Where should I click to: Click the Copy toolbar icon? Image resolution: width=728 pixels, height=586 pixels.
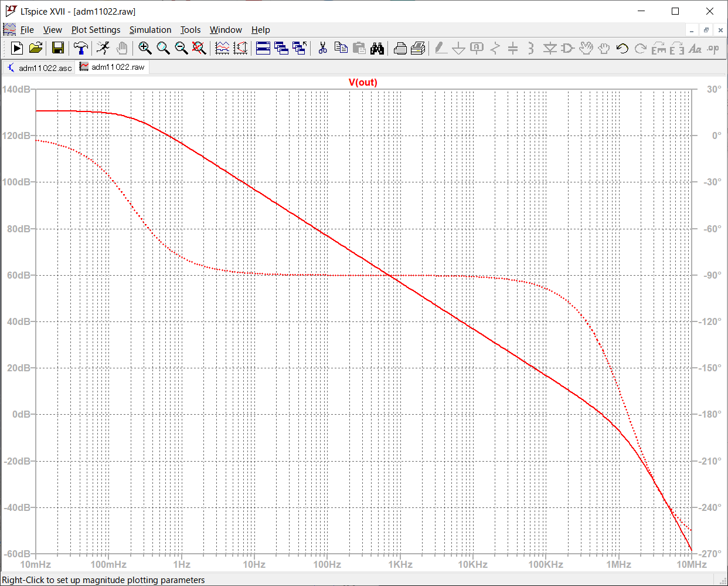click(x=341, y=48)
